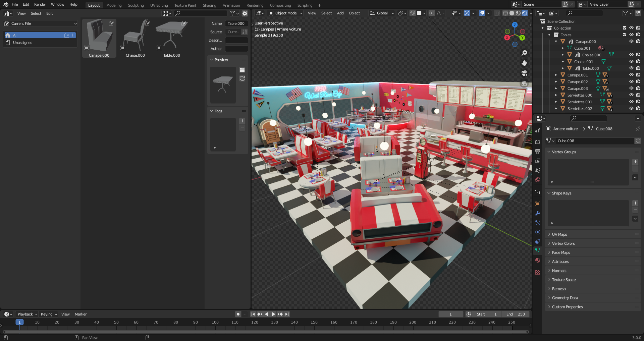The height and width of the screenshot is (341, 644).
Task: Select the Chaise.000 asset thumbnail
Action: [135, 38]
